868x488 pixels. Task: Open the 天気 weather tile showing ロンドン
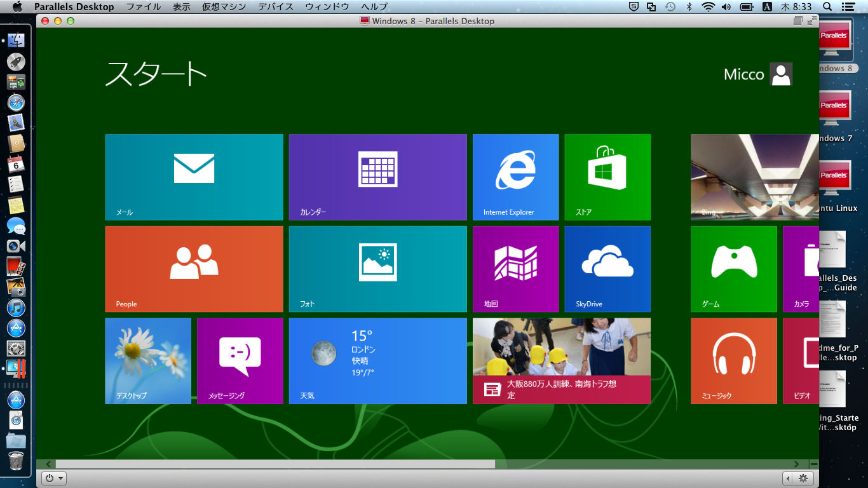(x=377, y=361)
